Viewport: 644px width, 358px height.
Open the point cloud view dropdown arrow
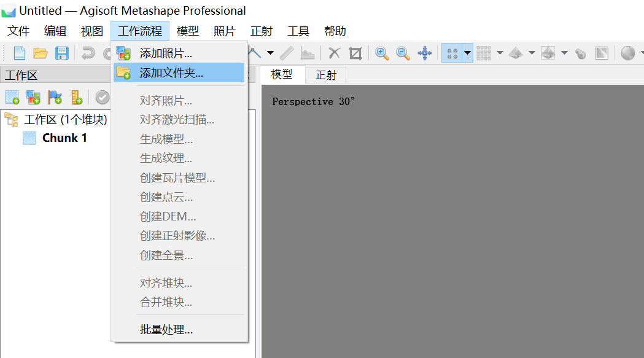click(x=467, y=53)
